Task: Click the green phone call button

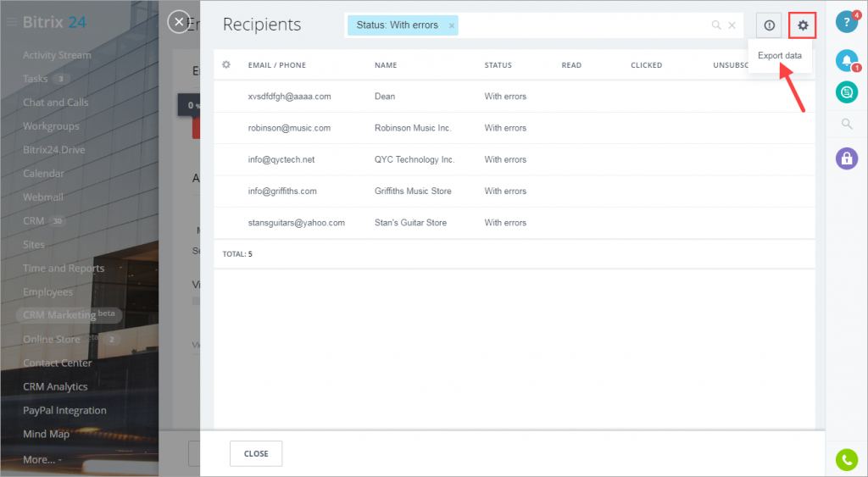Action: click(847, 460)
